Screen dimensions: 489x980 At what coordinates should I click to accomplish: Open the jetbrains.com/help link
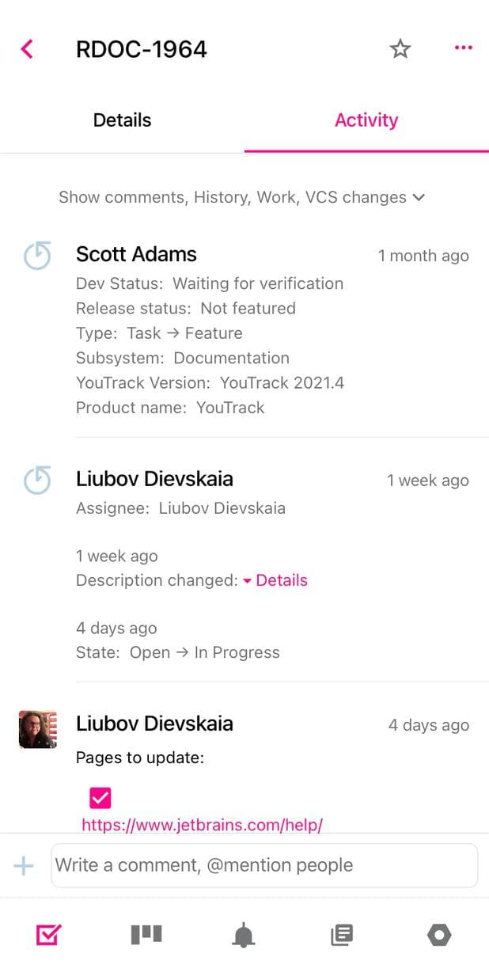click(201, 825)
